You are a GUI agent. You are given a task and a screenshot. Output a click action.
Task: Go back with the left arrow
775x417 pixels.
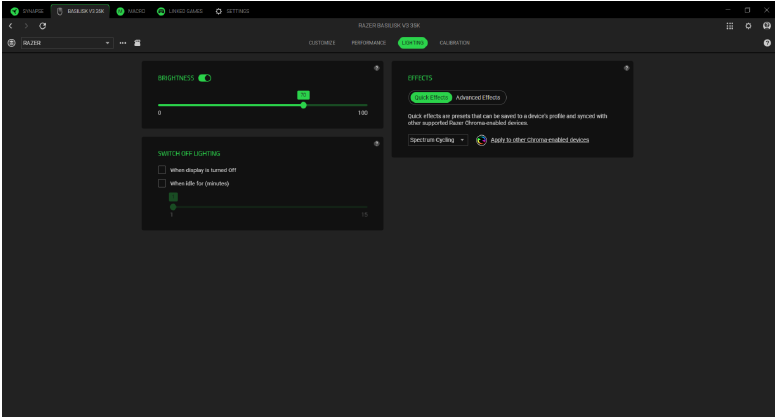point(10,26)
